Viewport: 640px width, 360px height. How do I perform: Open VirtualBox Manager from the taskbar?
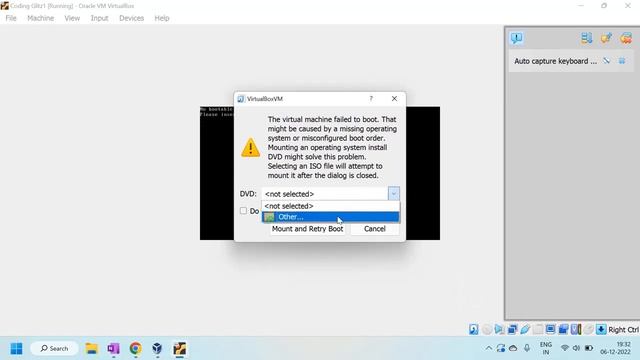coord(157,349)
